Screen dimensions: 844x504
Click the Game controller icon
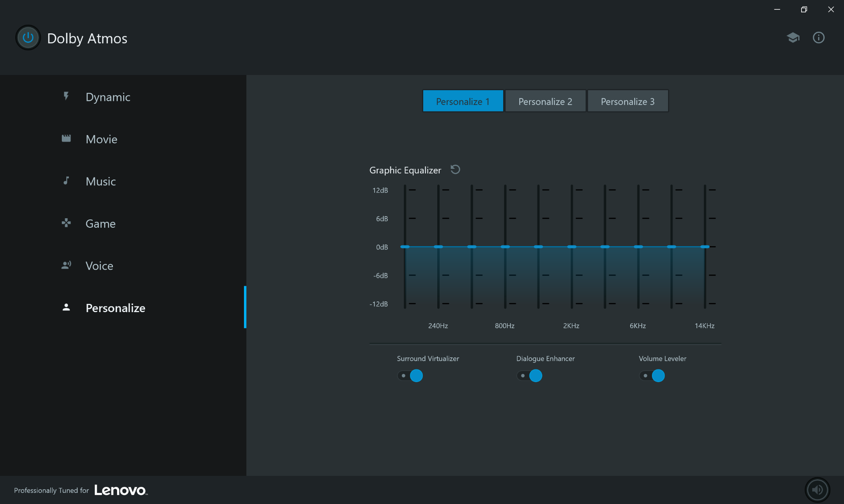[x=66, y=223]
